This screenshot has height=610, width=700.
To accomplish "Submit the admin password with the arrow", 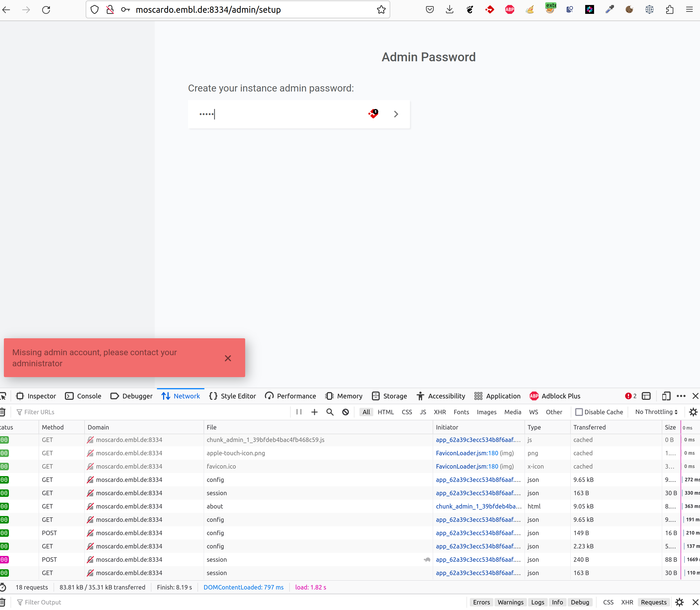I will [x=396, y=114].
